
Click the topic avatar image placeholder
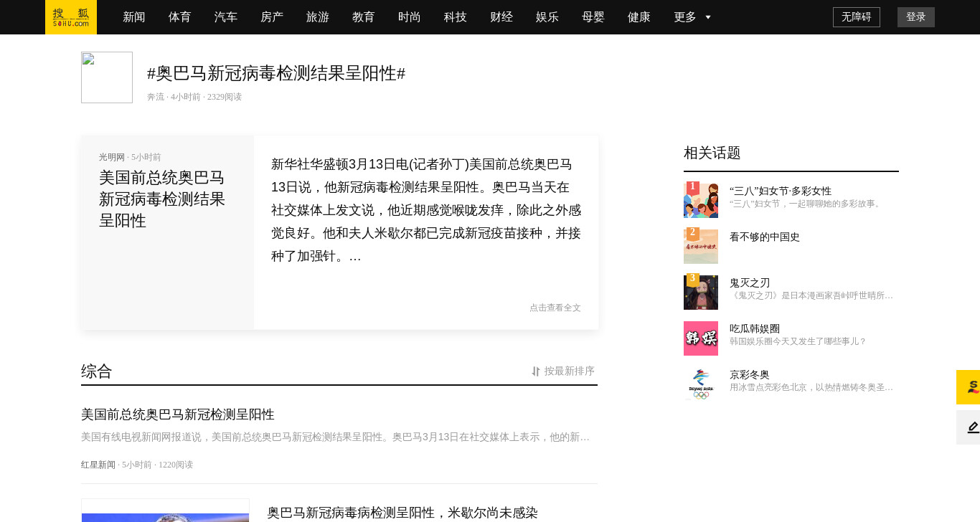coord(107,77)
